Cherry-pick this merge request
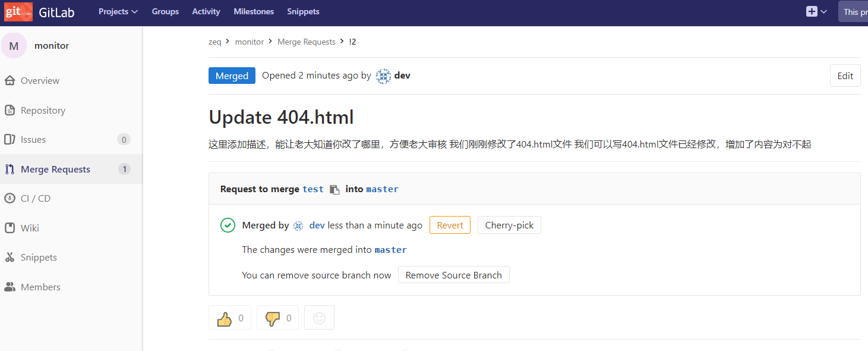Screen dimensions: 868x351 pyautogui.click(x=509, y=225)
